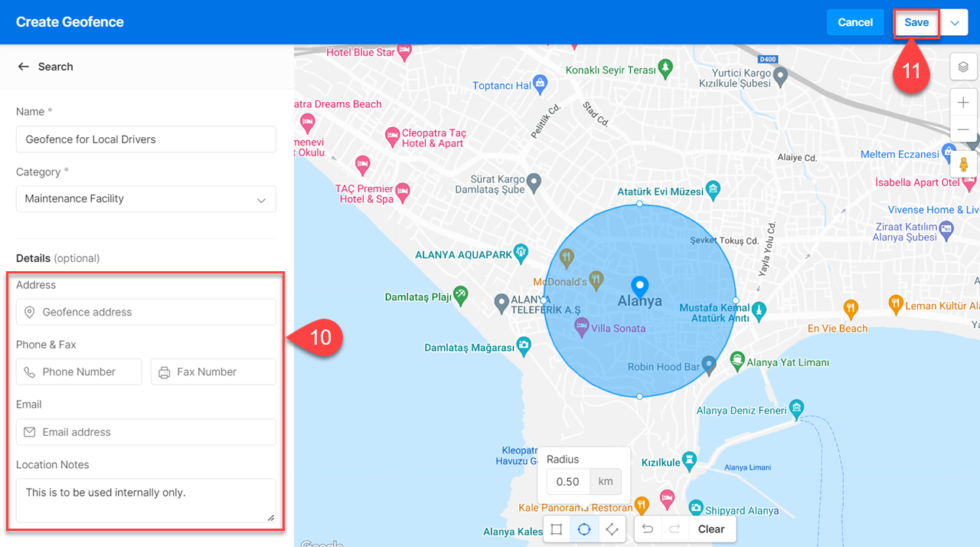Click the Damlataş Mağarası marker
This screenshot has height=547, width=980.
point(524,345)
